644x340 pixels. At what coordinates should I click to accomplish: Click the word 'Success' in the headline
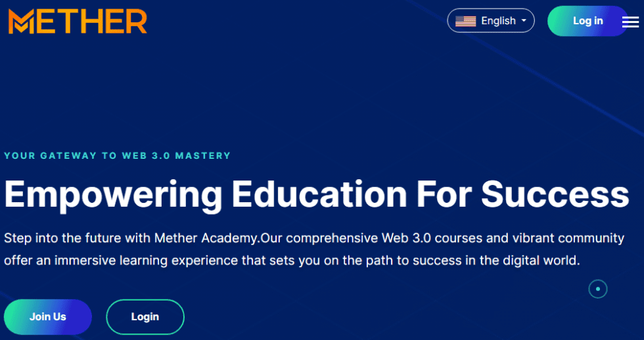pyautogui.click(x=555, y=194)
